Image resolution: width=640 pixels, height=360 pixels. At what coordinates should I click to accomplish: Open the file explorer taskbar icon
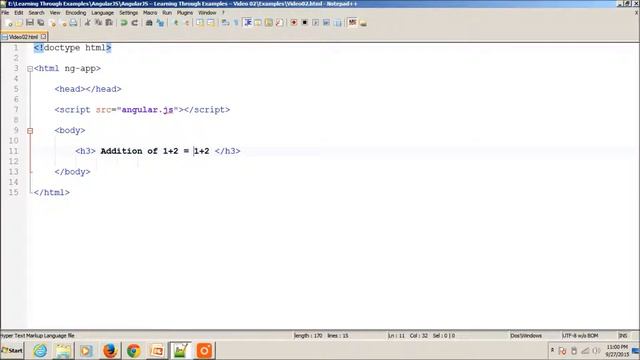63,351
